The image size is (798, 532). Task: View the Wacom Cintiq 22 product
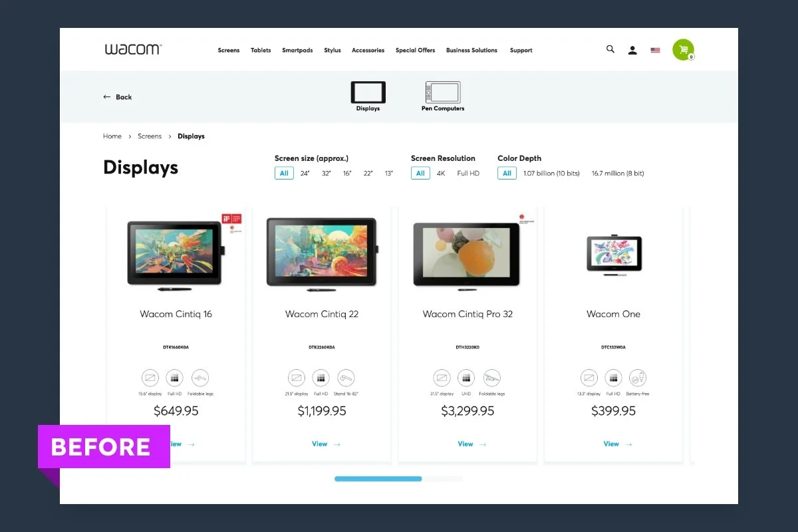click(326, 444)
